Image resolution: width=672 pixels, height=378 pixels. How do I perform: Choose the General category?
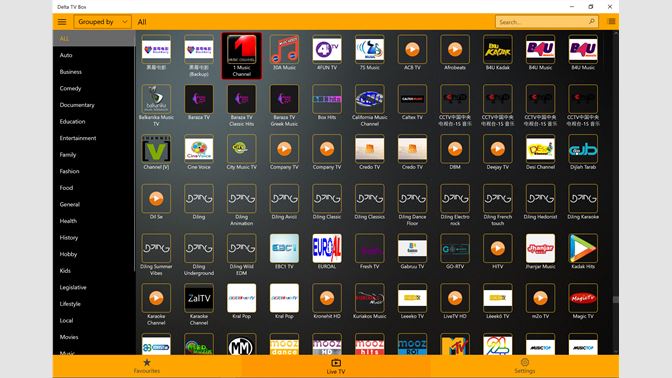(94, 204)
